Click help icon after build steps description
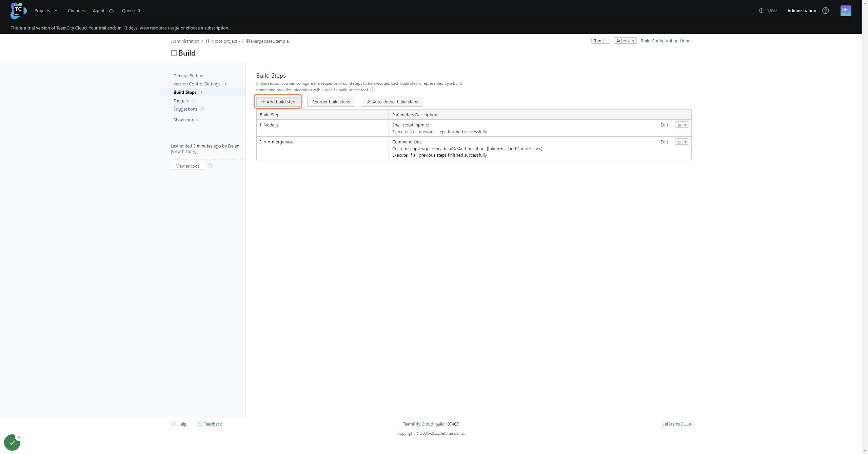This screenshot has height=454, width=868. (372, 90)
